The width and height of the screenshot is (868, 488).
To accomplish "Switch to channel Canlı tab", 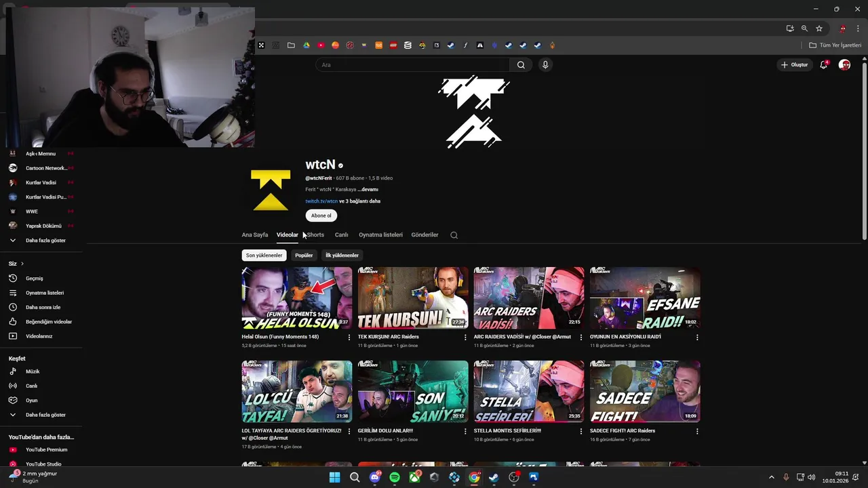I will tap(341, 235).
